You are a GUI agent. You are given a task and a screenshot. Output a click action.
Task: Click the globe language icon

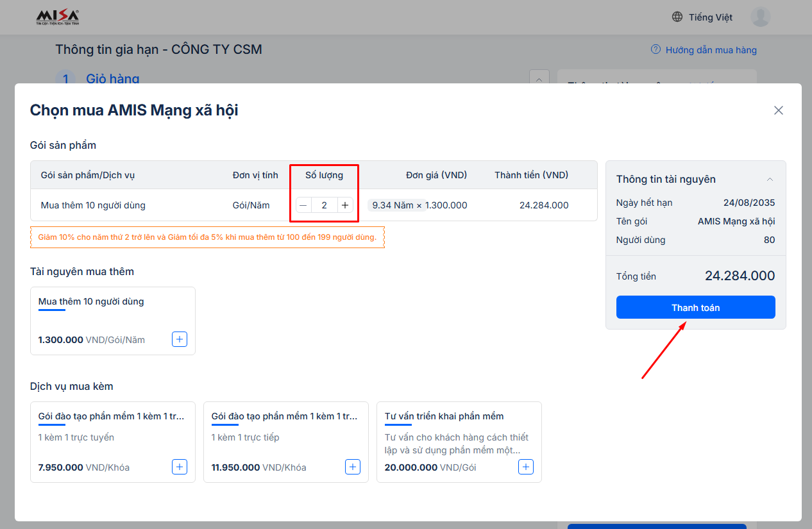[x=677, y=17]
